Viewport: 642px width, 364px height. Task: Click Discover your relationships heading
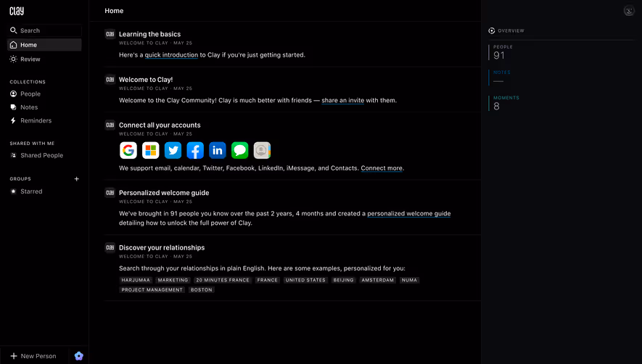pyautogui.click(x=162, y=247)
